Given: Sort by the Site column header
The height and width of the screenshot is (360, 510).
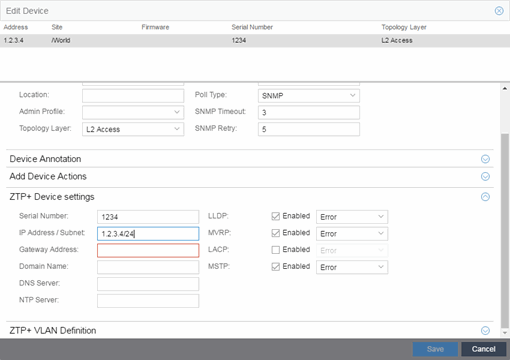Looking at the screenshot, I should (57, 27).
